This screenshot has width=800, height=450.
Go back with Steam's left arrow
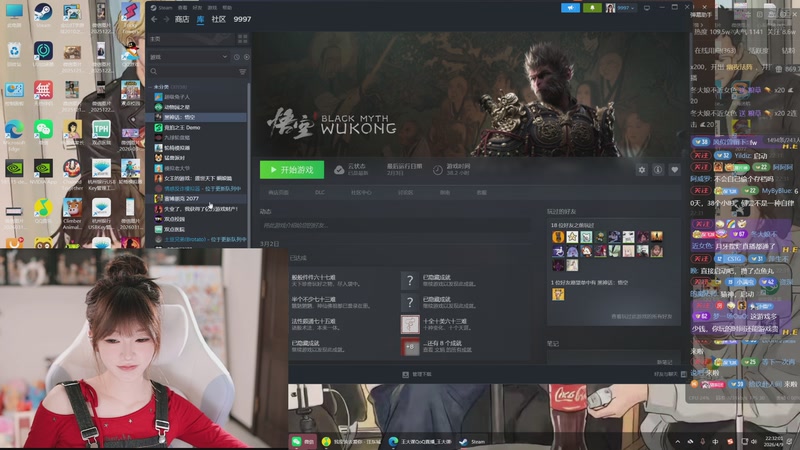tap(154, 19)
